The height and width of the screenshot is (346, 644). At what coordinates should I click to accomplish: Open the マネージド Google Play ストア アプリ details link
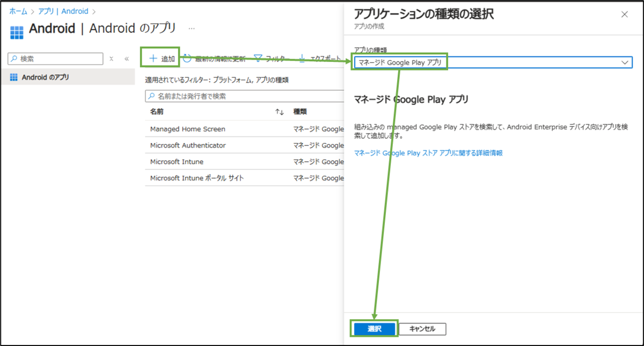point(428,153)
